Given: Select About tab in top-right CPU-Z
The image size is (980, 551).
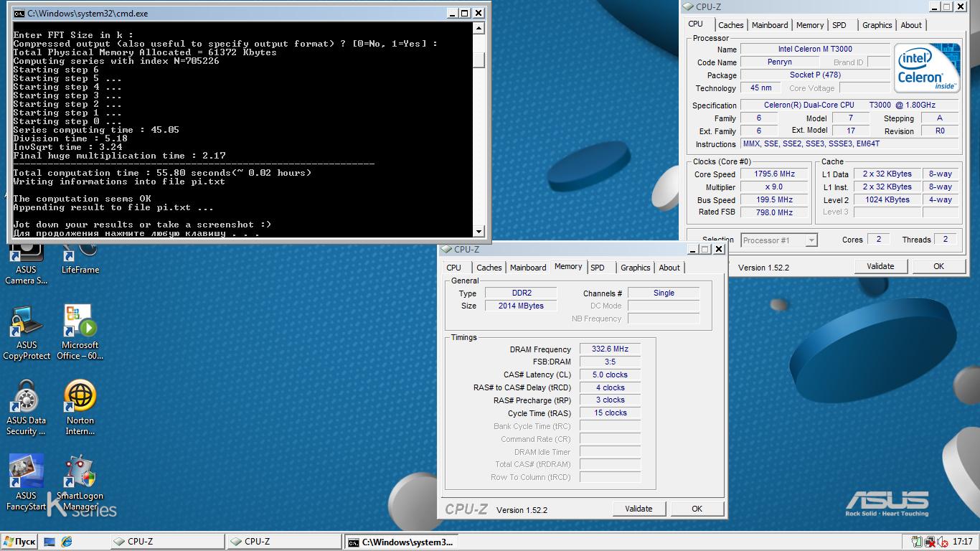Looking at the screenshot, I should click(911, 25).
